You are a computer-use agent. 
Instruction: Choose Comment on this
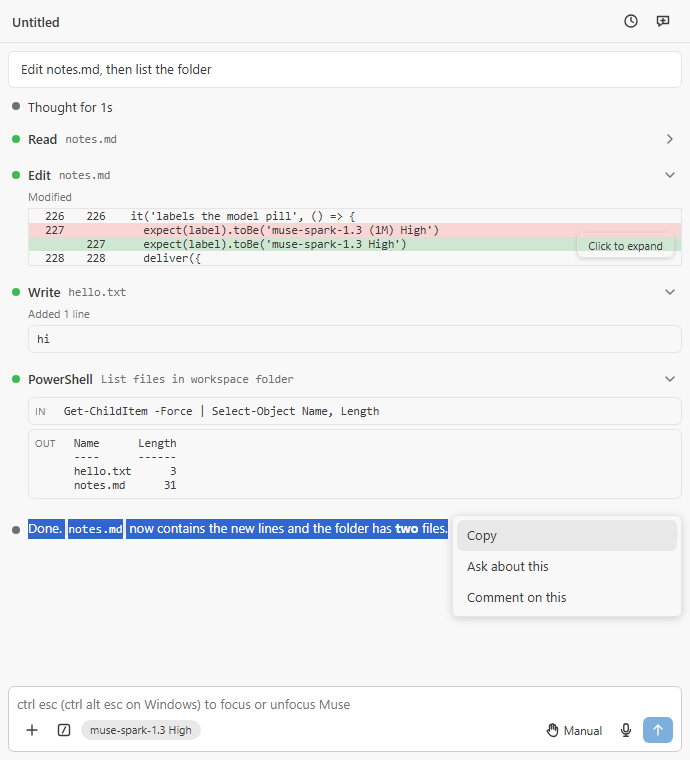[566, 598]
